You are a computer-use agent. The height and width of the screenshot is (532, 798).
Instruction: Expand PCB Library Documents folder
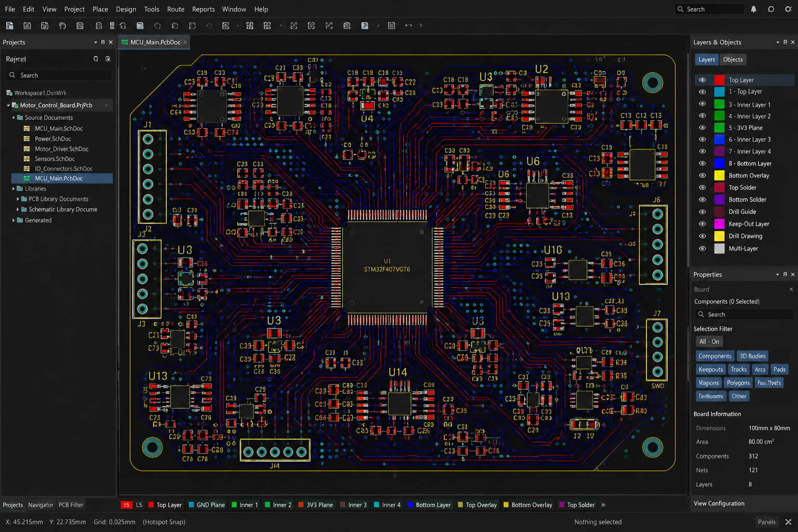coord(18,199)
